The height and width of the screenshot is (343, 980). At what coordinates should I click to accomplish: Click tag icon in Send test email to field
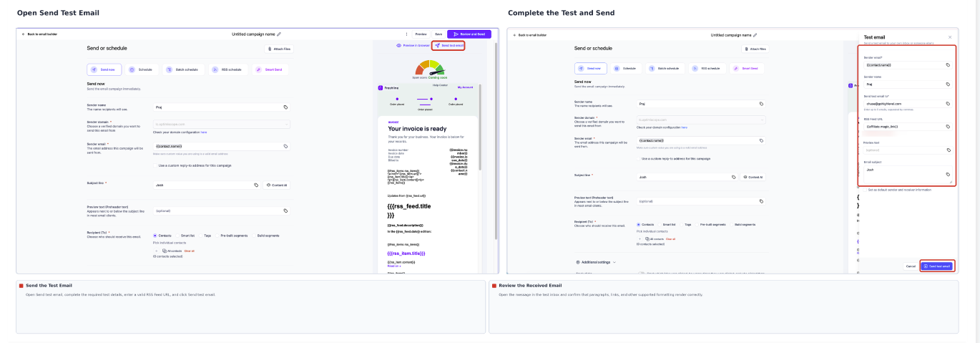coord(948,103)
